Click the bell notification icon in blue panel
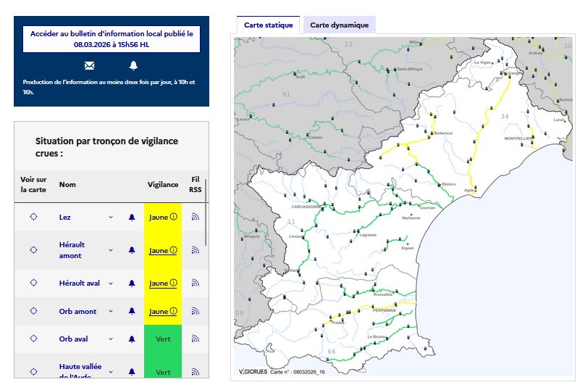The height and width of the screenshot is (385, 588). coord(133,66)
